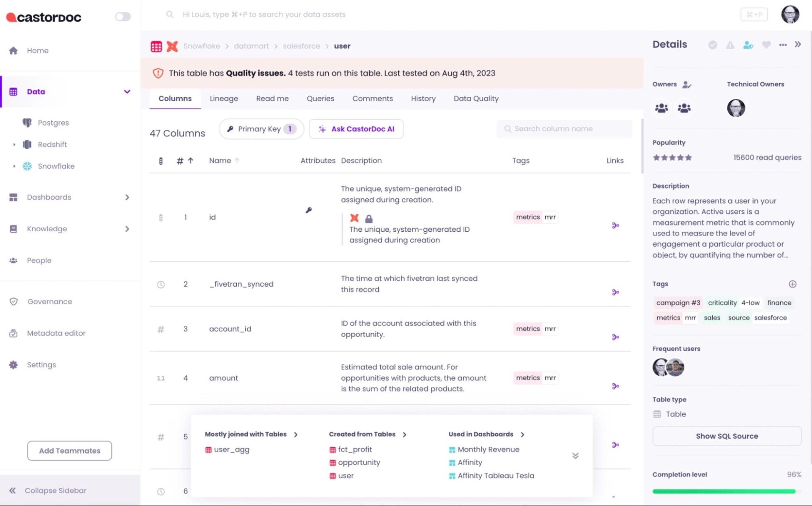Screen dimensions: 812x506
Task: Navigate to Snowflake in breadcrumb
Action: 202,46
